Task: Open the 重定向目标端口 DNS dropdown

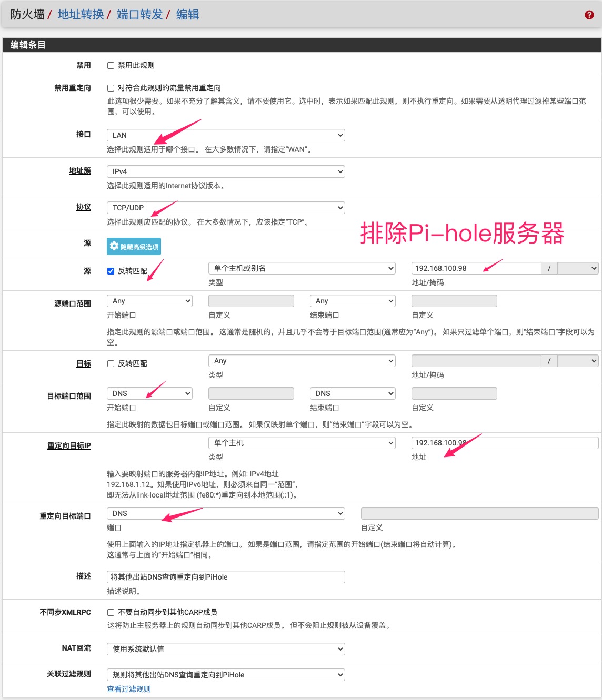Action: [226, 513]
